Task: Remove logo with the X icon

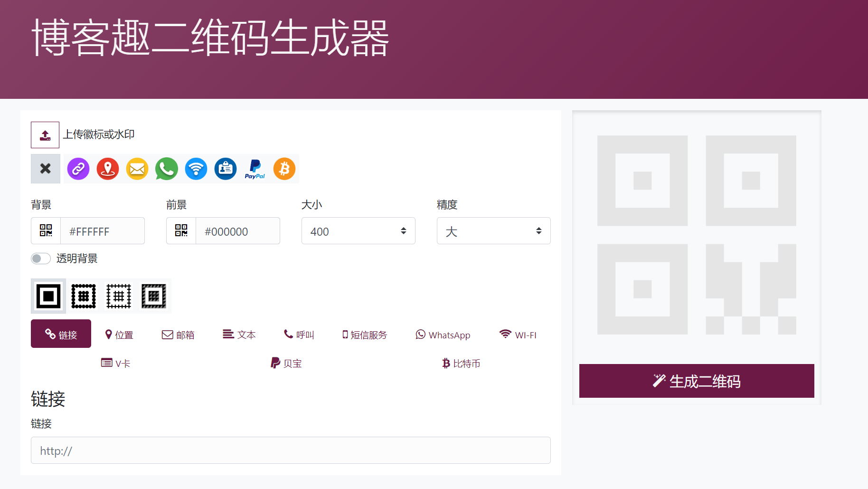Action: [46, 169]
